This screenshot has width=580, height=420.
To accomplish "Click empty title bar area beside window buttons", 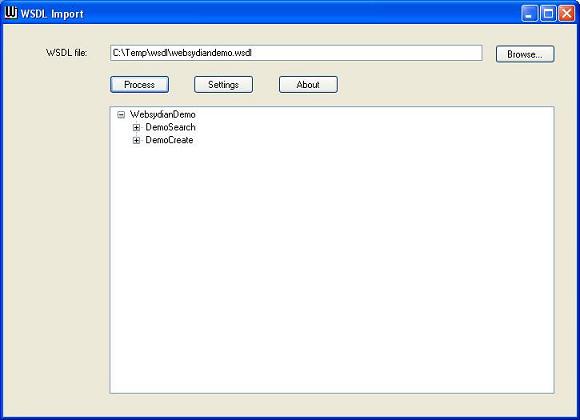I will [296, 13].
